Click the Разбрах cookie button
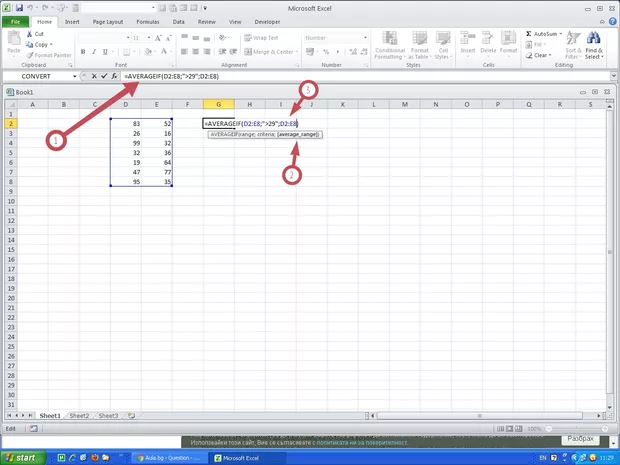This screenshot has height=465, width=620. pos(580,439)
